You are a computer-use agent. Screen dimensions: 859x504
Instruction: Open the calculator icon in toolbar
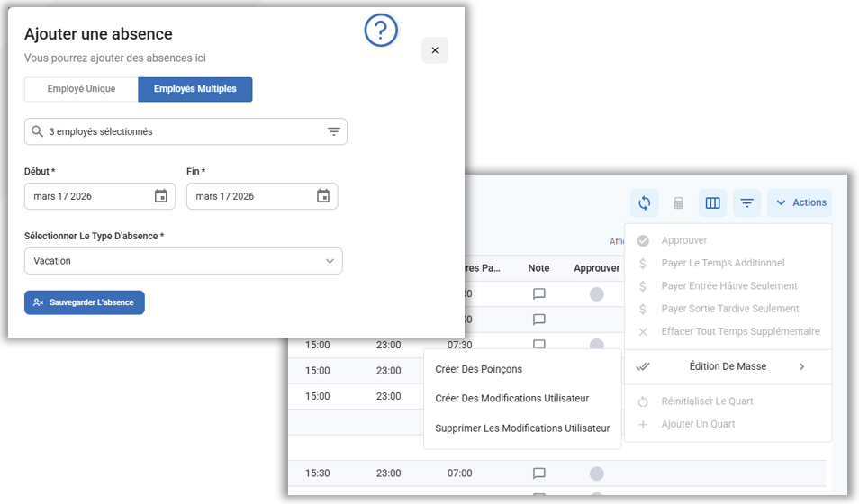pyautogui.click(x=679, y=203)
